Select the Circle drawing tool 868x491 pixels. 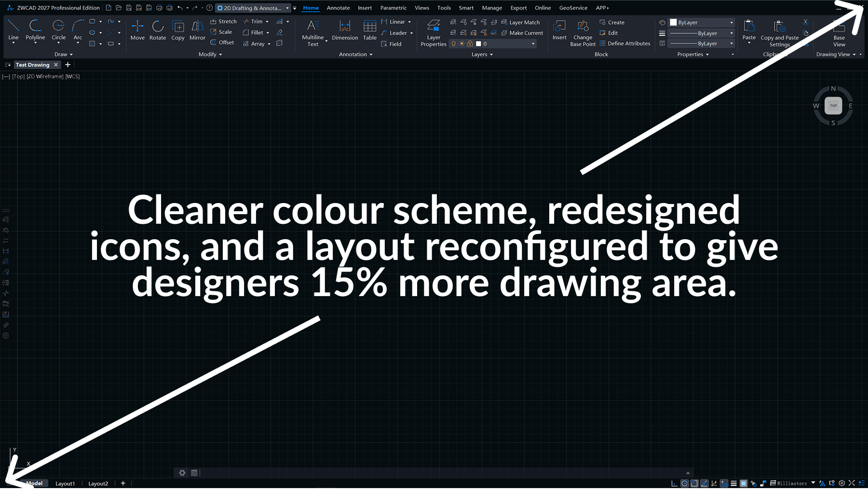click(x=58, y=30)
